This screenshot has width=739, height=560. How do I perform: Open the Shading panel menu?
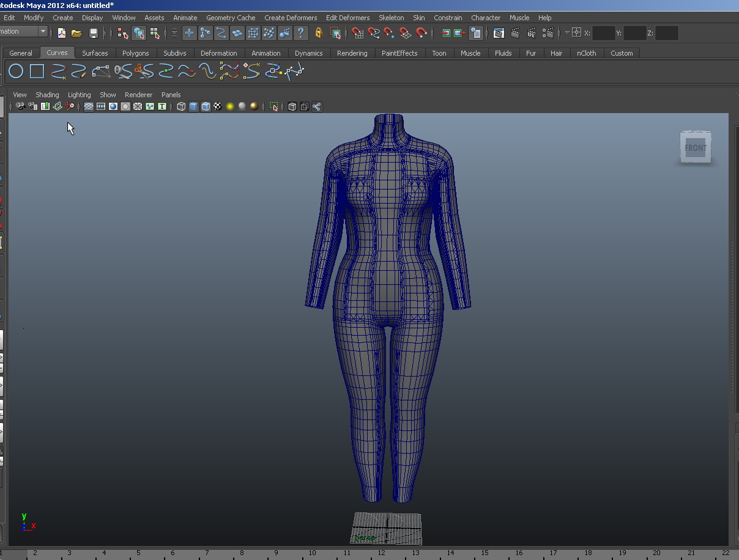(x=47, y=95)
